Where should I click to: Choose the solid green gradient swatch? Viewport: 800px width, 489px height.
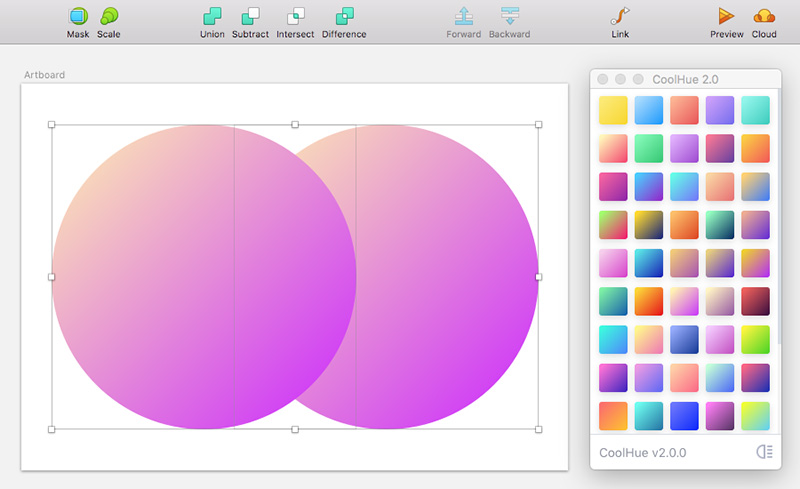(x=648, y=149)
